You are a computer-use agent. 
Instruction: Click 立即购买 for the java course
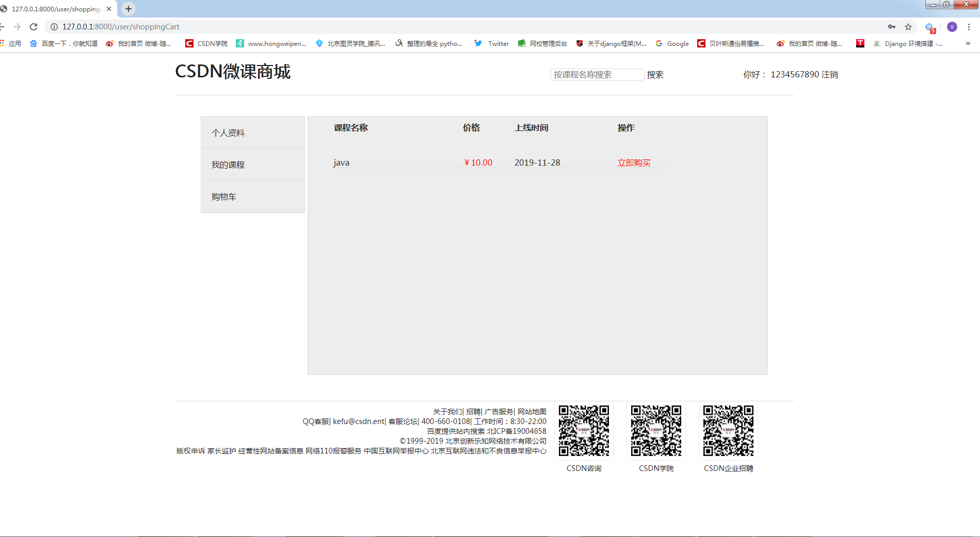click(634, 162)
